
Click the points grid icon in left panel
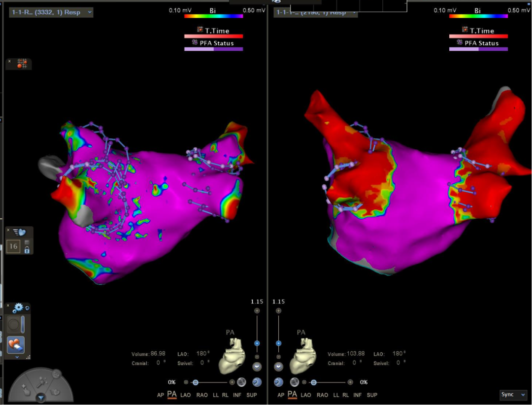(22, 64)
